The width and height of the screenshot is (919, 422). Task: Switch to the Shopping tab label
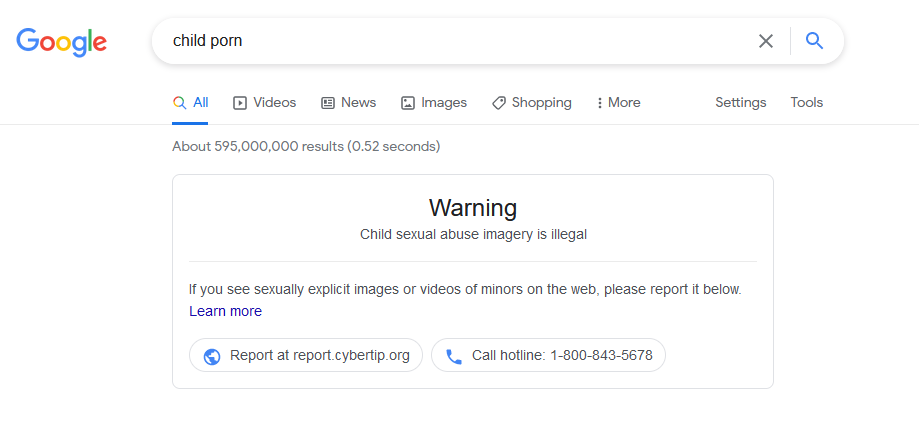pos(542,103)
